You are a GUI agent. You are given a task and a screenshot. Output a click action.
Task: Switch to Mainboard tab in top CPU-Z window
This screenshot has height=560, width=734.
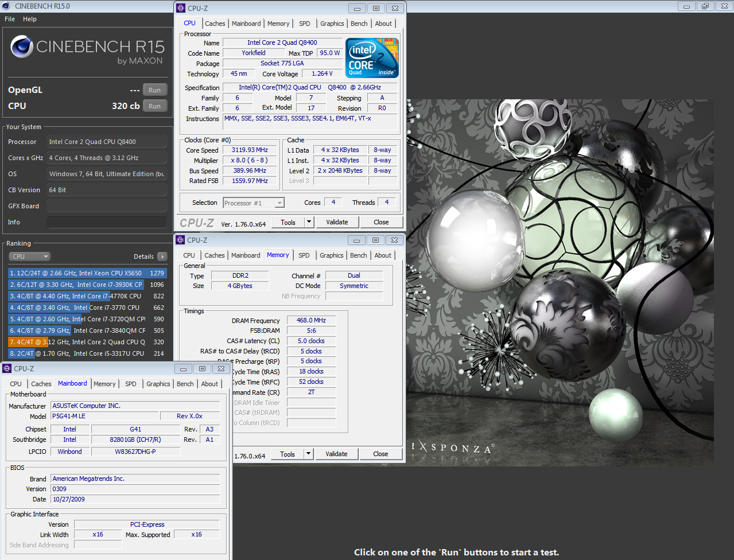[246, 24]
